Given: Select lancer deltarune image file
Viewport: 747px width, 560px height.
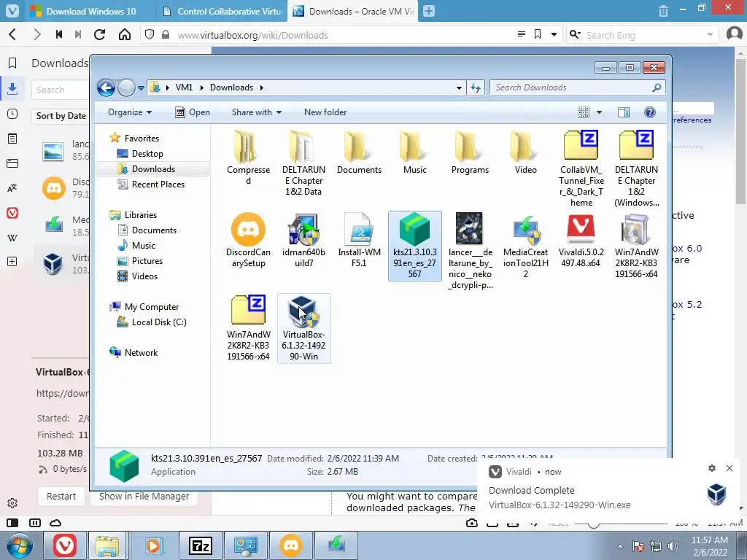Looking at the screenshot, I should (x=470, y=251).
